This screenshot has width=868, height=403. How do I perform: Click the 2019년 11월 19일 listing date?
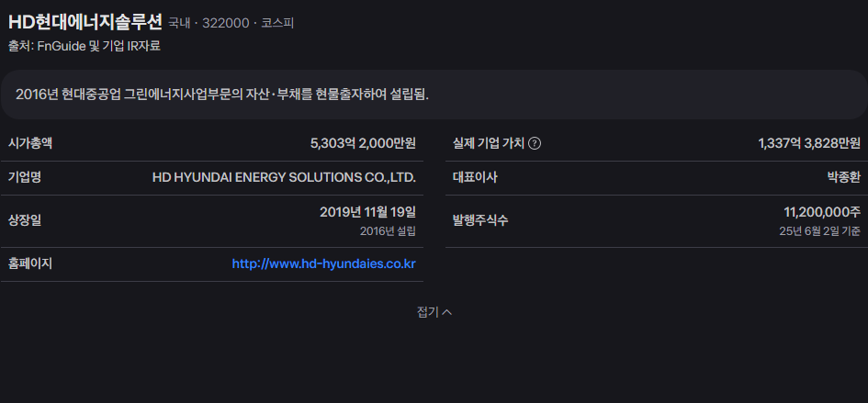point(367,212)
